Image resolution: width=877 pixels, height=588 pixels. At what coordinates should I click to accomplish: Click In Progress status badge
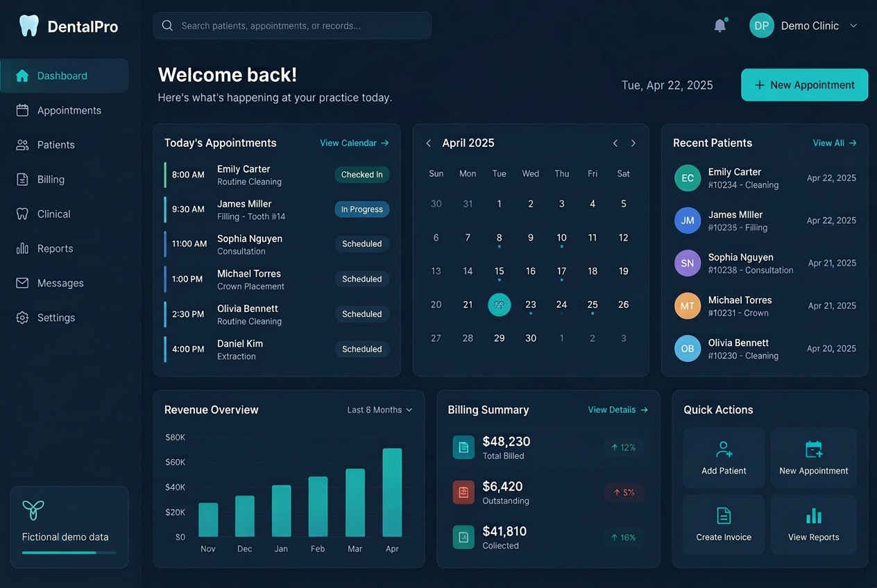(x=361, y=209)
